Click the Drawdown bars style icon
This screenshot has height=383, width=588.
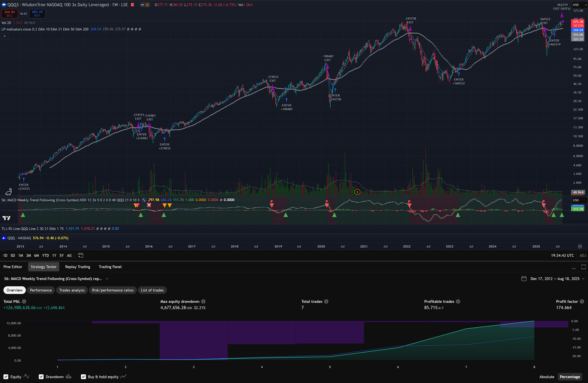click(69, 377)
